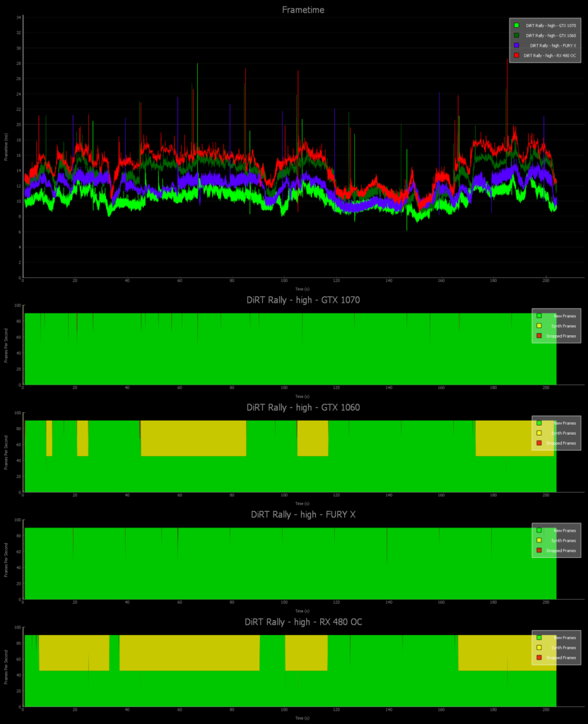The width and height of the screenshot is (588, 724).
Task: Click the red RX 480 OC legend swatch
Action: pyautogui.click(x=517, y=55)
